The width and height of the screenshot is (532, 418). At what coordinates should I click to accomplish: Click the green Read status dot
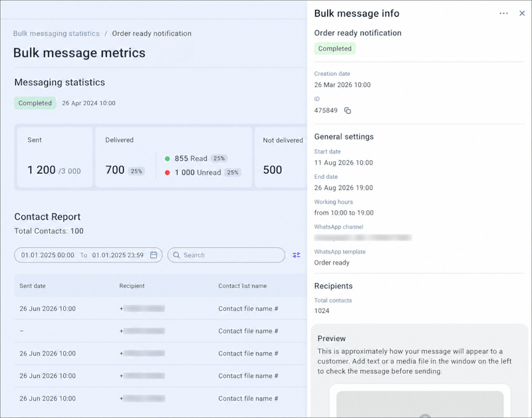[x=168, y=159]
